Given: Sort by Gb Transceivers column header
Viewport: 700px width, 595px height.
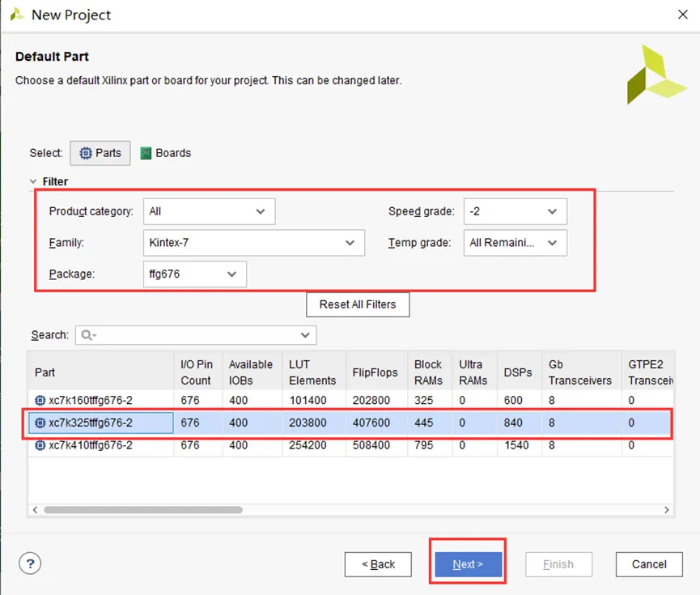Looking at the screenshot, I should pos(581,372).
